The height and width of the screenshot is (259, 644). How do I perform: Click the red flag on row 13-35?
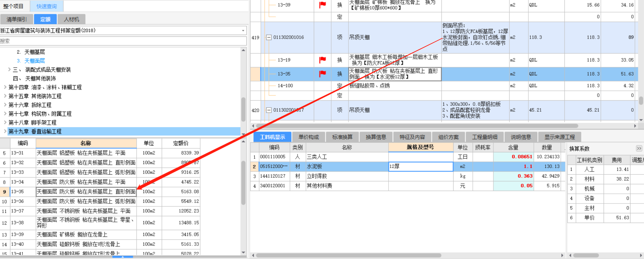[x=323, y=74]
